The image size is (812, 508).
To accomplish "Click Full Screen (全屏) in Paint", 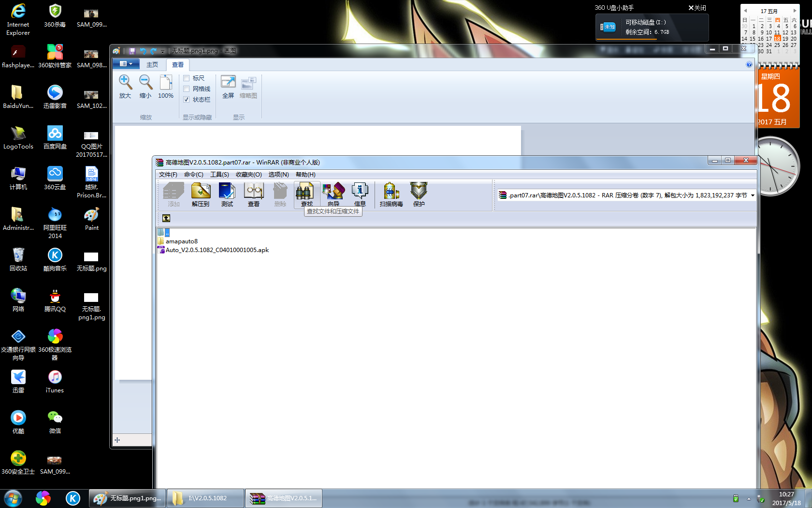I will coord(228,87).
